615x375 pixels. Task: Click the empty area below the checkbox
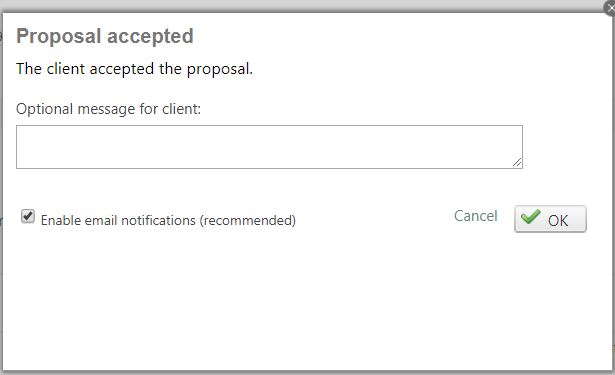tap(157, 298)
